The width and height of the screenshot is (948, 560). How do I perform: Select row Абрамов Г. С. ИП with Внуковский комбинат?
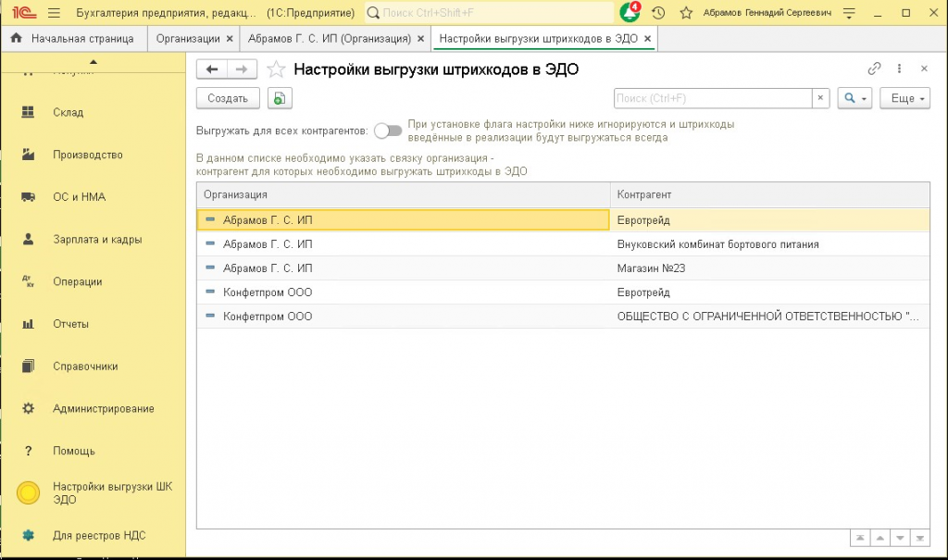[563, 244]
